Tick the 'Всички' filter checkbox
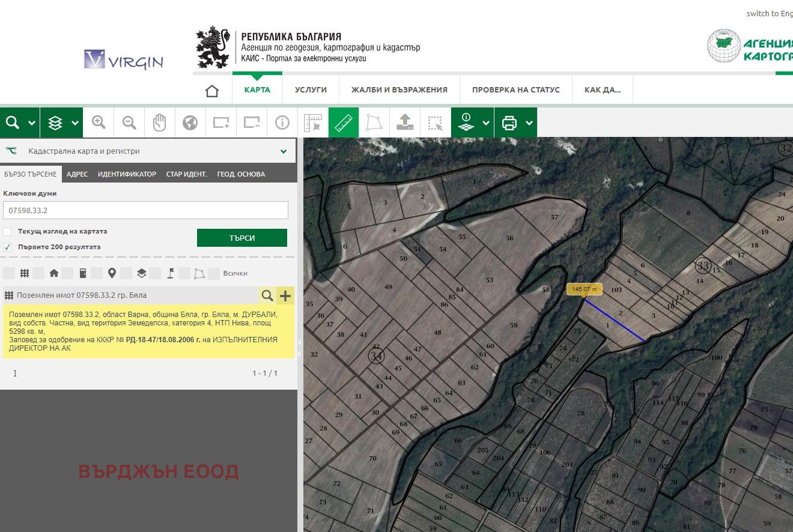The height and width of the screenshot is (532, 793). coord(214,274)
